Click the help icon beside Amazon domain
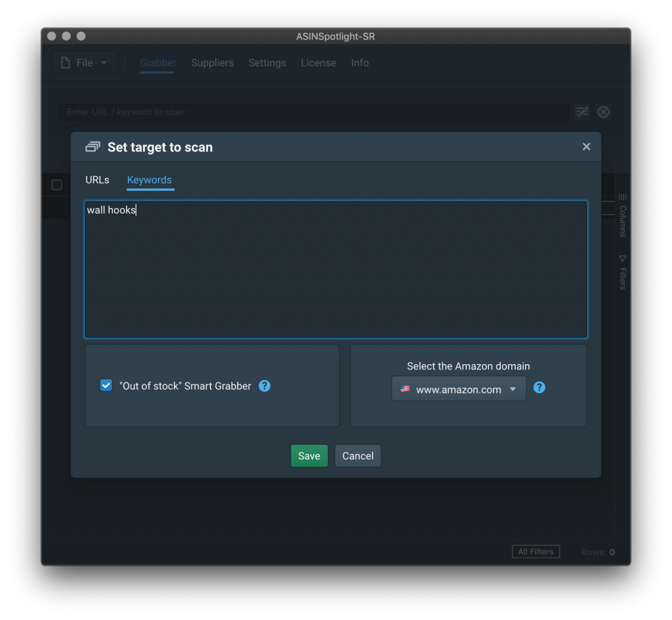Image resolution: width=672 pixels, height=620 pixels. (539, 388)
